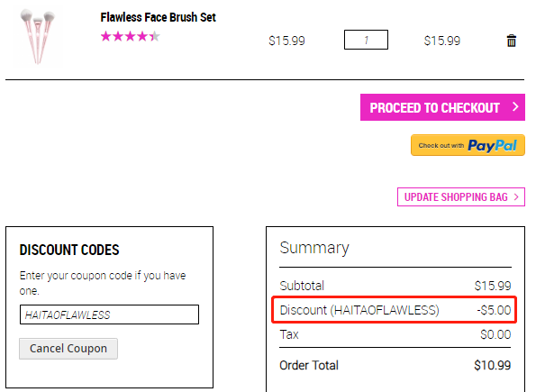Click the Summary heading
The height and width of the screenshot is (392, 536).
pos(314,248)
